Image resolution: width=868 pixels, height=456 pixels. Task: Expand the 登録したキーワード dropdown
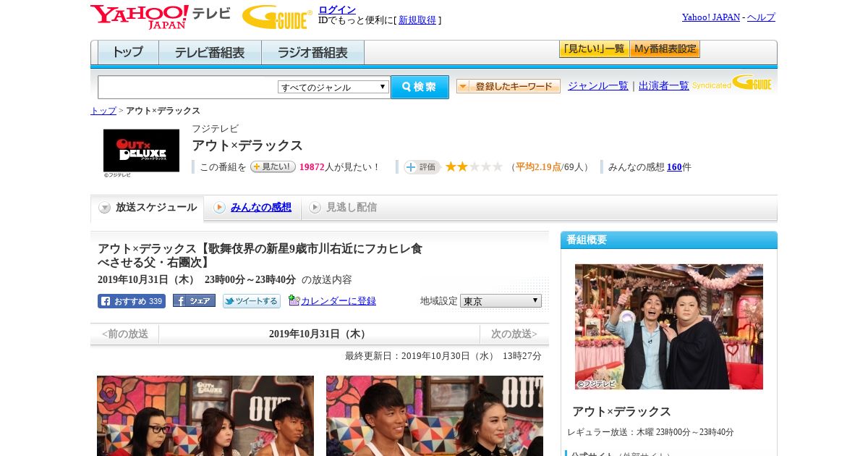[x=509, y=86]
